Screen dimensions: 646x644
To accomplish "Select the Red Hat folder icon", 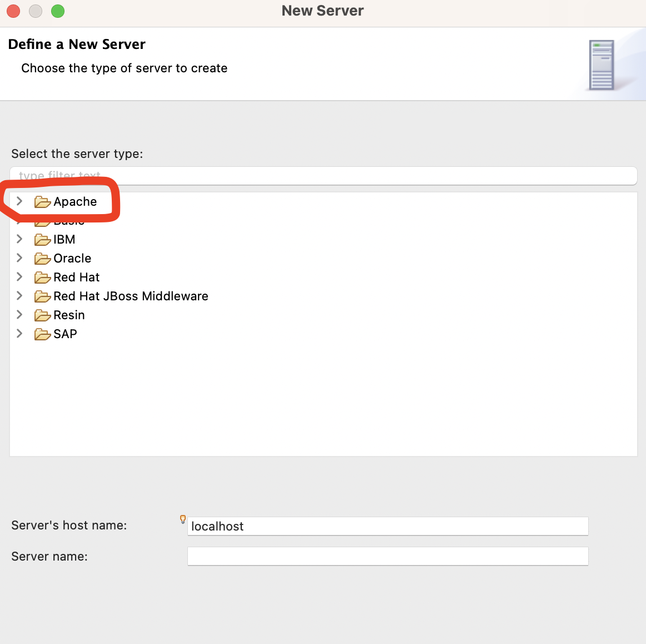I will (x=42, y=278).
